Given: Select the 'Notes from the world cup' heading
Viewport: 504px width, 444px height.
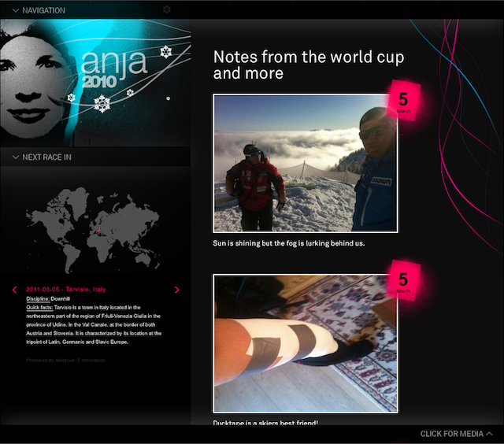Looking at the screenshot, I should pyautogui.click(x=309, y=65).
